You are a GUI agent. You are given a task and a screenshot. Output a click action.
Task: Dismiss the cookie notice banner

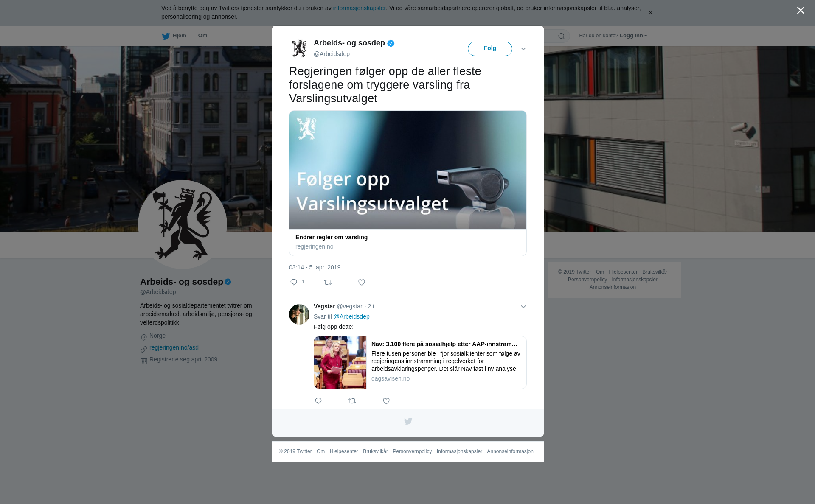coord(650,13)
